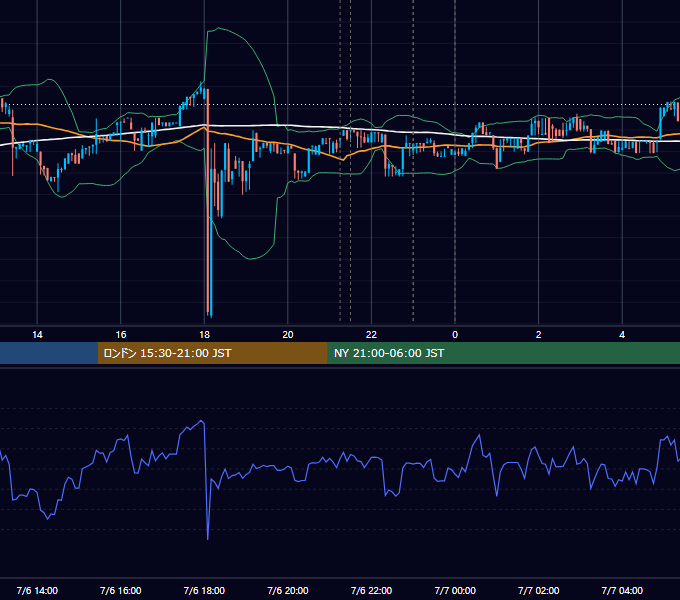This screenshot has width=680, height=600.
Task: Click the 7/7 02:00 date label
Action: [x=538, y=590]
